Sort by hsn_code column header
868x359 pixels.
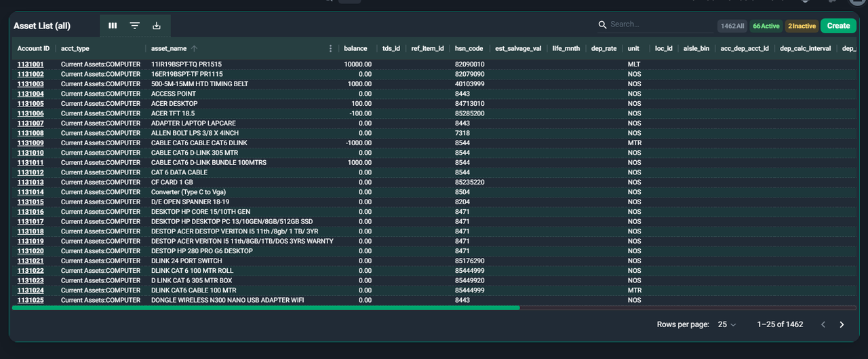pos(469,49)
